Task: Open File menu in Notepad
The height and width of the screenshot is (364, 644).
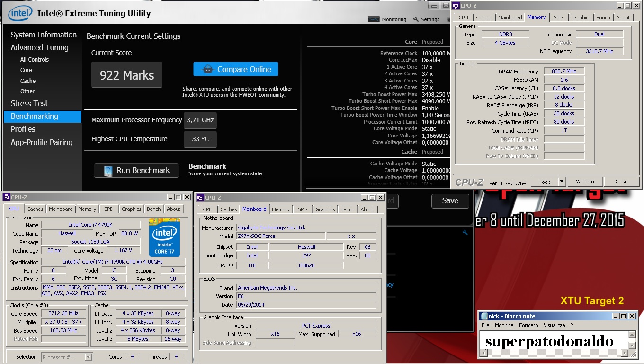Action: [x=485, y=325]
